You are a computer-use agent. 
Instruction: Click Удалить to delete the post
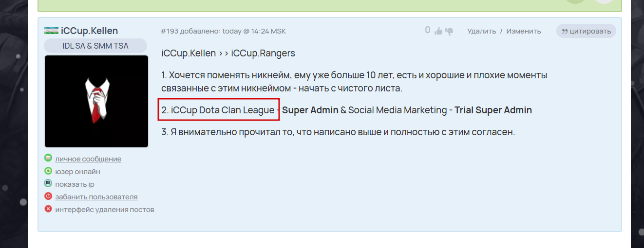coord(481,31)
